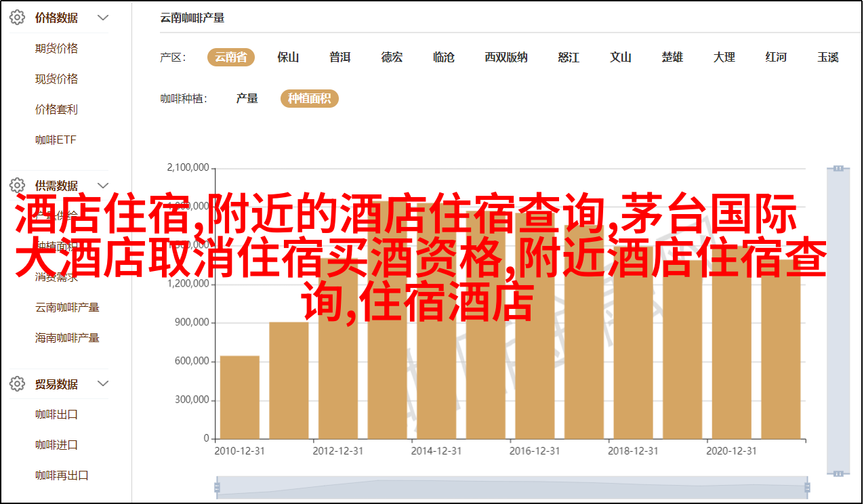
Task: Pick the 西双版纳 region
Action: pyautogui.click(x=506, y=58)
